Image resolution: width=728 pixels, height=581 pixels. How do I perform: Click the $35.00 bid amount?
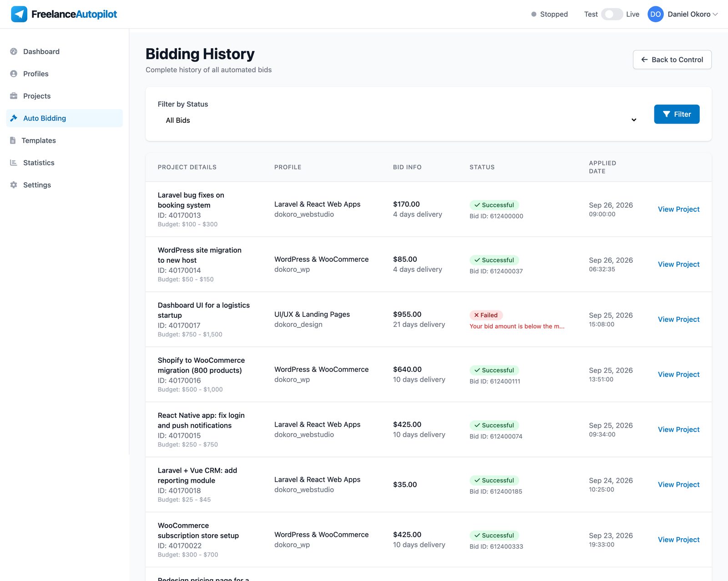point(405,485)
